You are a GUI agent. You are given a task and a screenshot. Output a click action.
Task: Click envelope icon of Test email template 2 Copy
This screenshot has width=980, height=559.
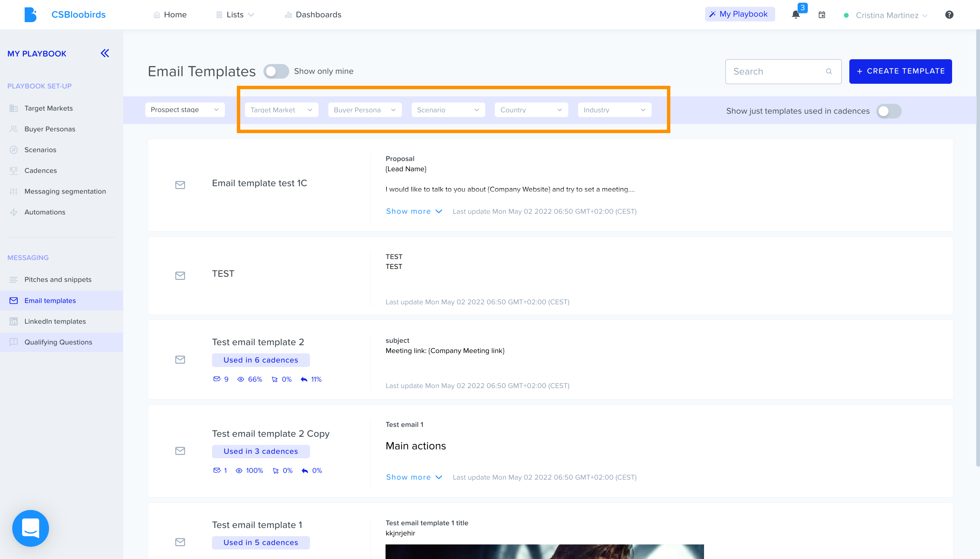(180, 451)
